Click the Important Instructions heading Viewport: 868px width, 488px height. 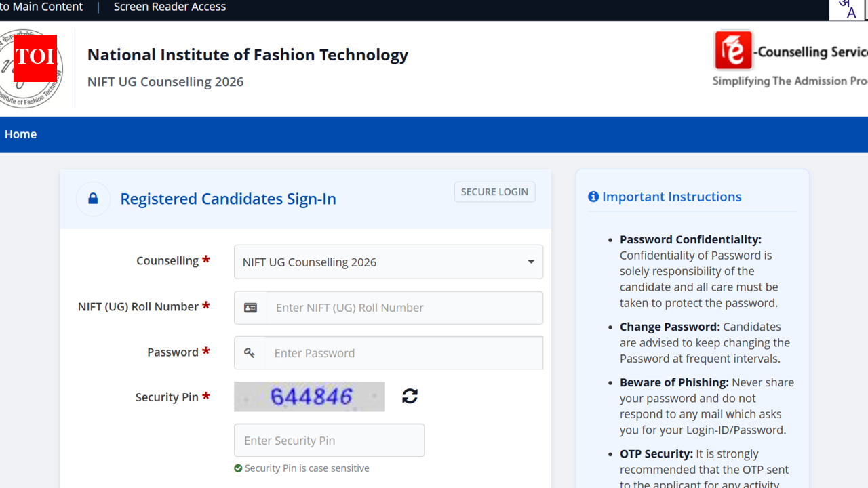671,197
